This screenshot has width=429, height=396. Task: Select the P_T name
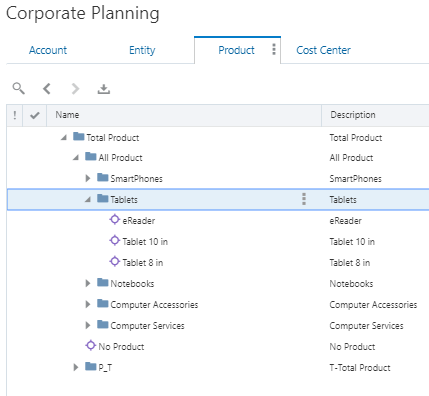105,368
